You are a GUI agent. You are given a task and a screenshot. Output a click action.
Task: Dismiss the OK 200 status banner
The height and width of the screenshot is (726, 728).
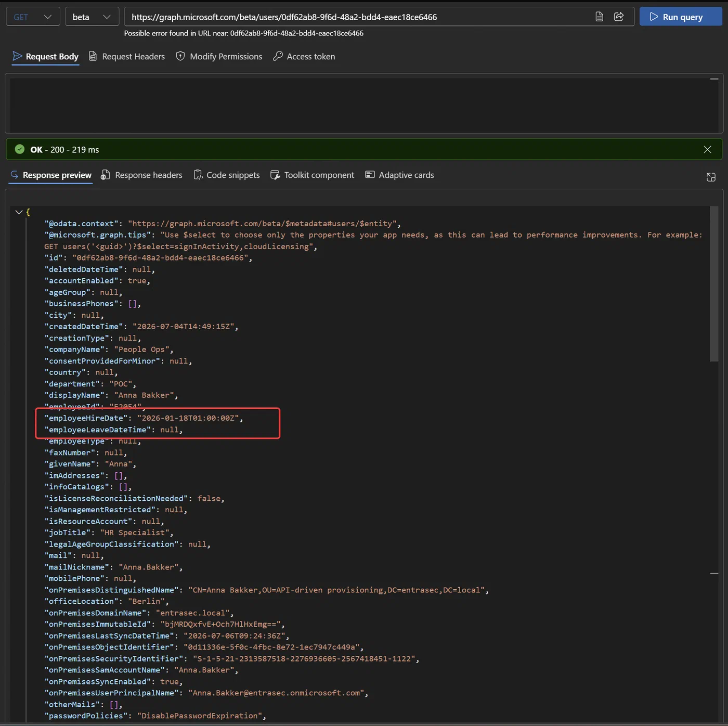(x=707, y=149)
